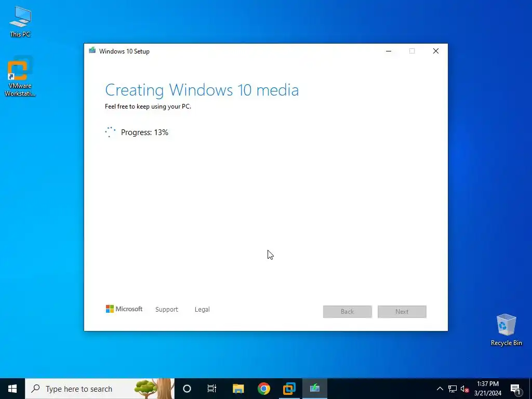Minimize the Windows 10 Setup window
The height and width of the screenshot is (399, 532).
[x=389, y=51]
